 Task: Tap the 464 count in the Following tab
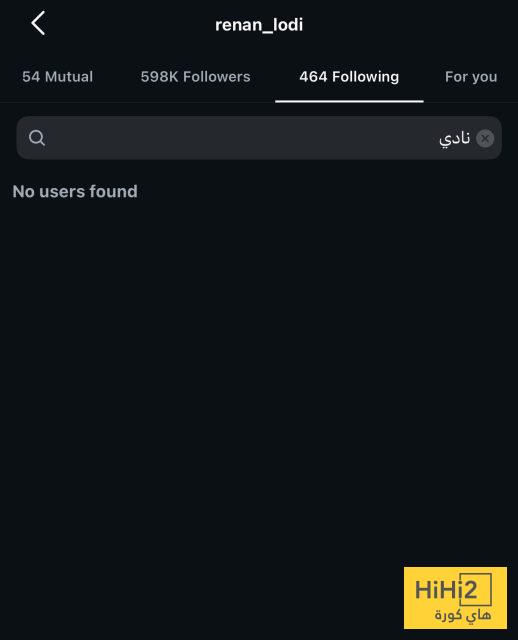coord(313,77)
